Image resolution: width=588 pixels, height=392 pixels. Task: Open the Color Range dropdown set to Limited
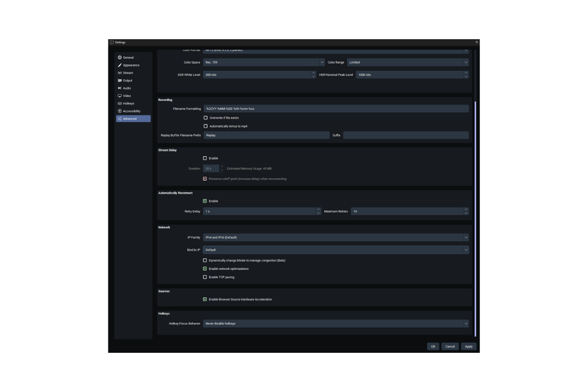(408, 62)
